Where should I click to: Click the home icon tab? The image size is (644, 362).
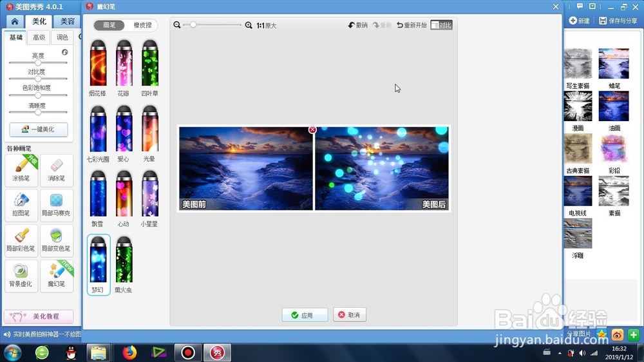[15, 21]
